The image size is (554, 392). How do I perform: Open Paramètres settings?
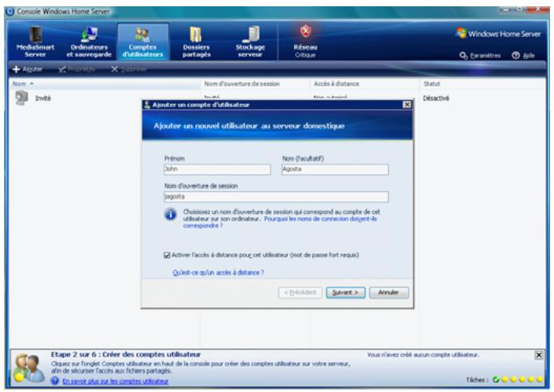click(x=480, y=56)
